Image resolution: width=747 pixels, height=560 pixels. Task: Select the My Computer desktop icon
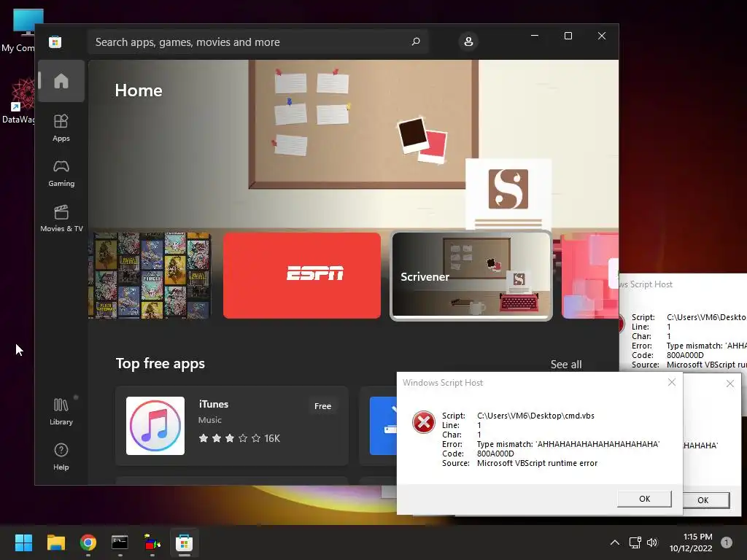pyautogui.click(x=18, y=31)
